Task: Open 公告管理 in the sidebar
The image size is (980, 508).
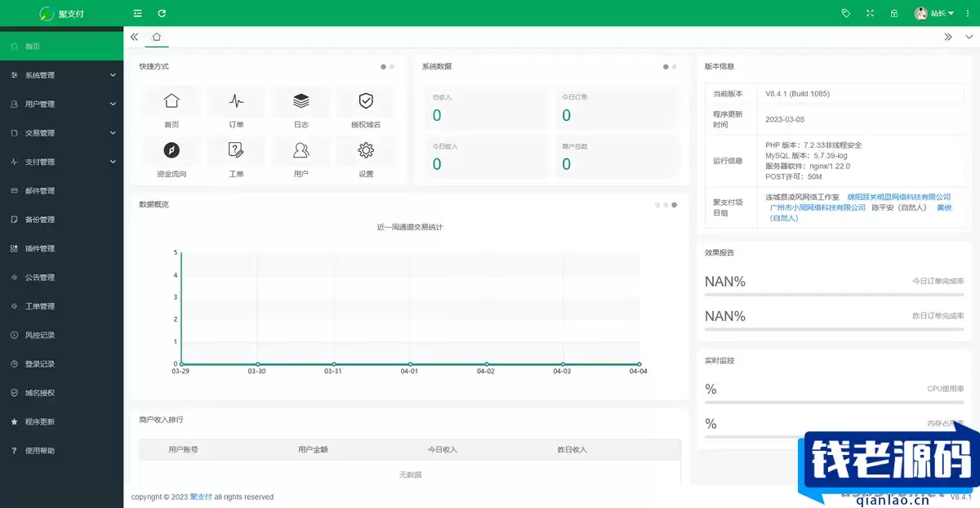Action: 62,278
